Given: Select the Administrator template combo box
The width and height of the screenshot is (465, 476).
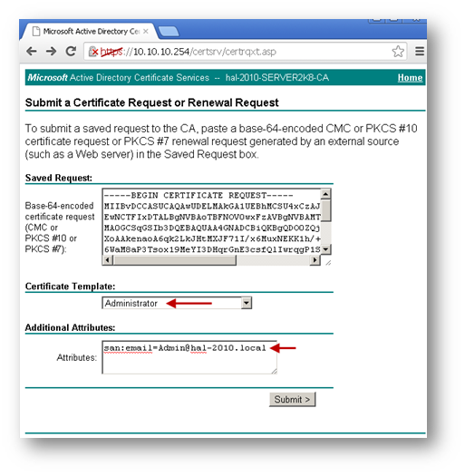Looking at the screenshot, I should click(x=177, y=303).
